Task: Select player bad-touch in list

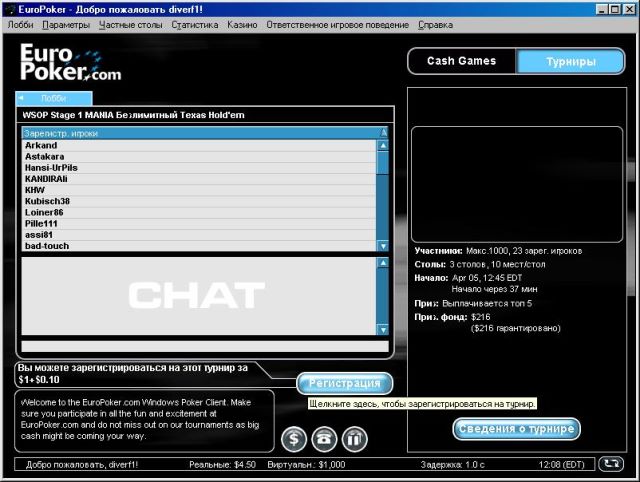Action: point(199,246)
